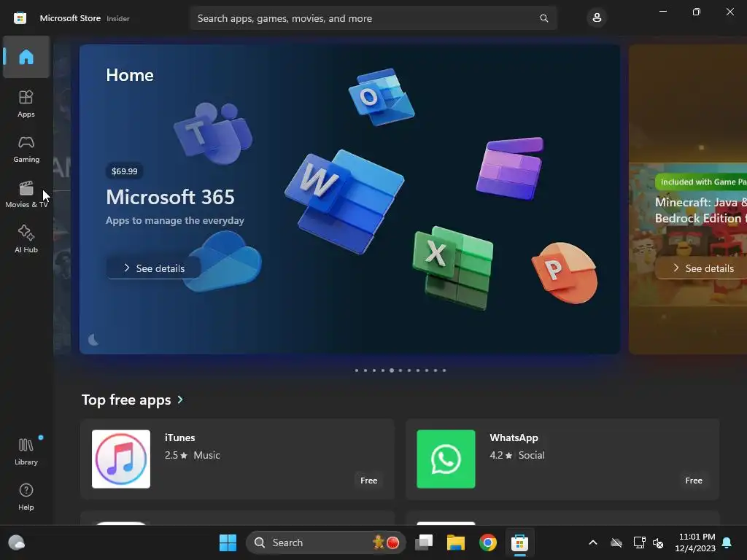Launch Google Chrome from taskbar
The height and width of the screenshot is (560, 747).
(488, 542)
